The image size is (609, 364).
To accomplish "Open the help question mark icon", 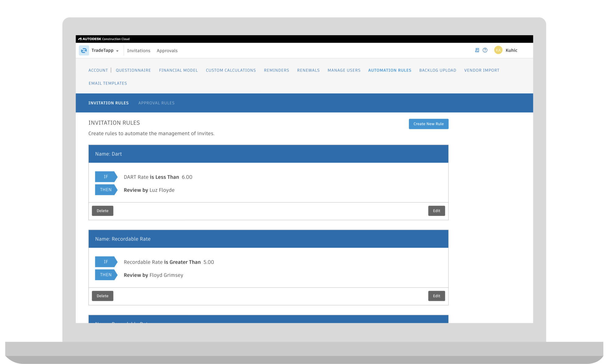I will pos(484,50).
